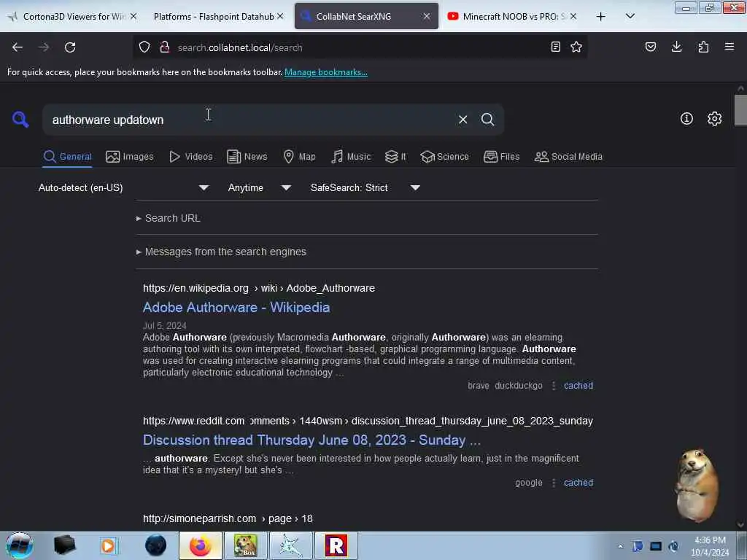The height and width of the screenshot is (560, 747).
Task: Open SafeSearch: Strict dropdown
Action: coord(365,187)
